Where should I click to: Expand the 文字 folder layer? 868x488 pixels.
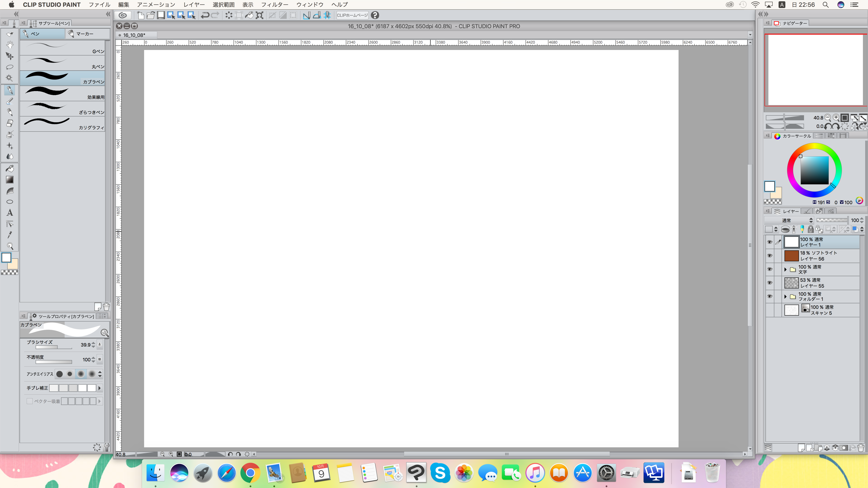coord(785,269)
